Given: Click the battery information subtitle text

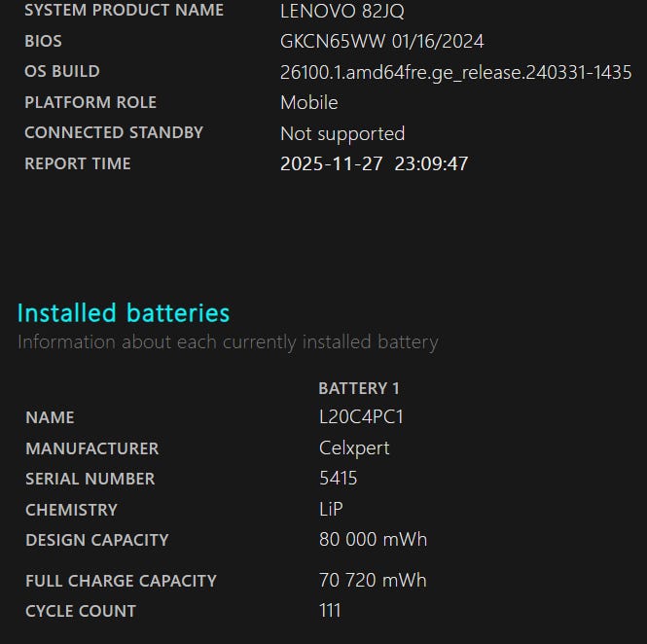Looking at the screenshot, I should pos(228,342).
